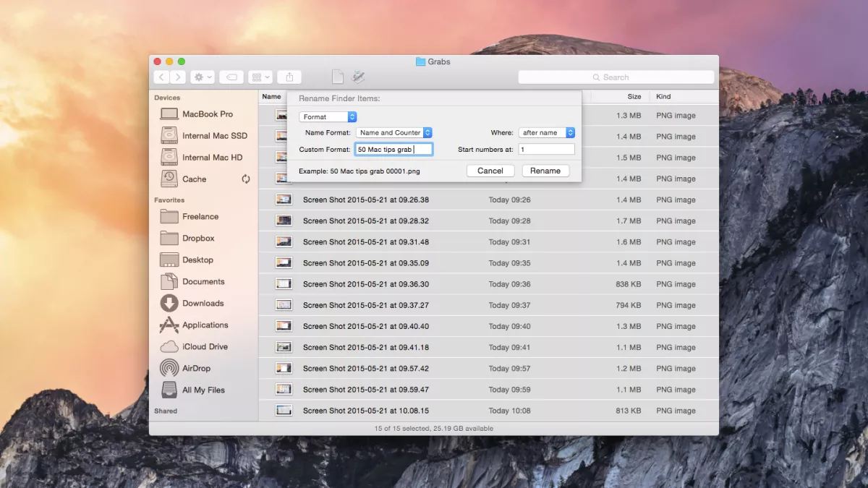Click the Search field in Finder

tap(616, 77)
